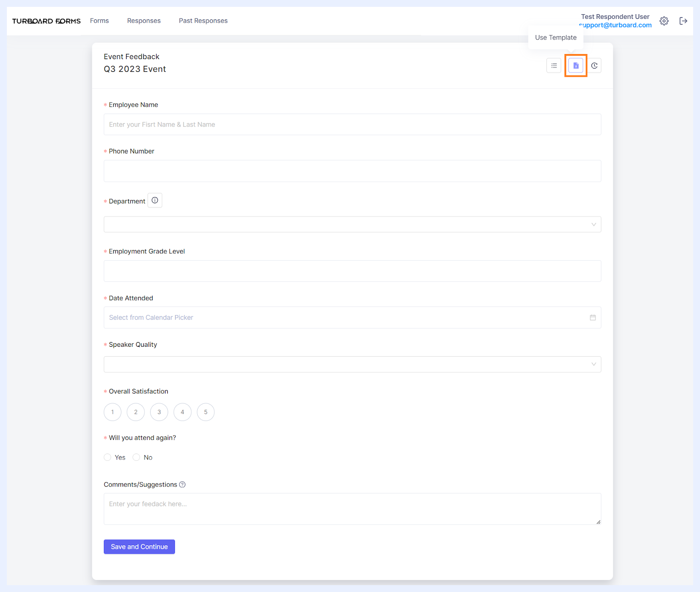Rate Overall Satisfaction as 5

click(x=206, y=412)
